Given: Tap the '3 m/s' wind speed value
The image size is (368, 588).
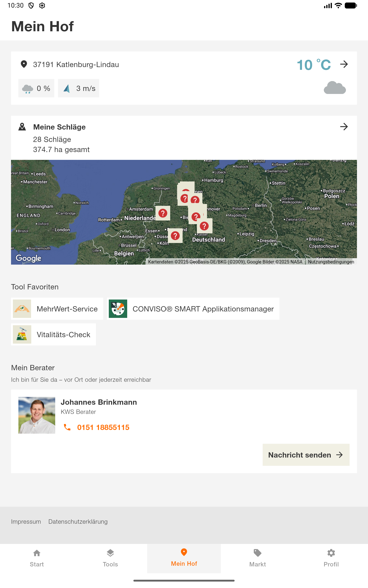Looking at the screenshot, I should pyautogui.click(x=86, y=88).
